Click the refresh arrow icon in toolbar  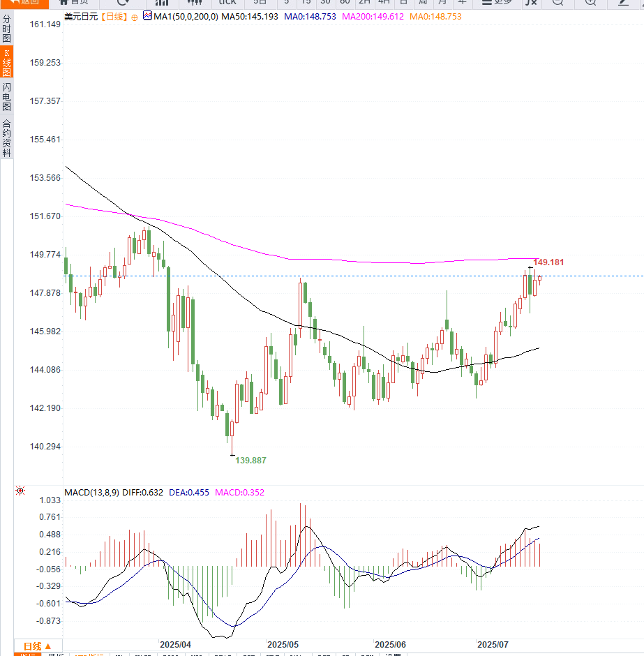click(x=122, y=3)
